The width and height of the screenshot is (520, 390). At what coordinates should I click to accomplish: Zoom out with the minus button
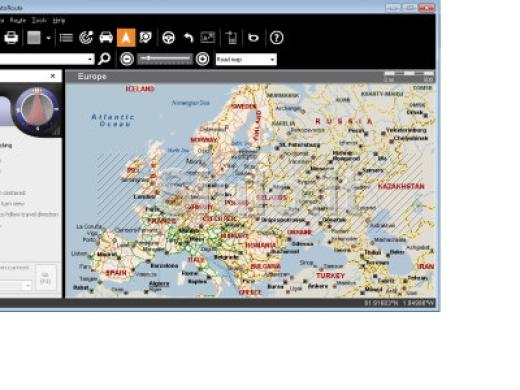click(x=127, y=59)
